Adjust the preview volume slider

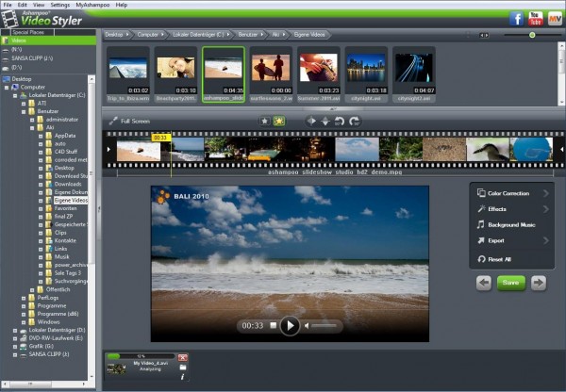[325, 326]
